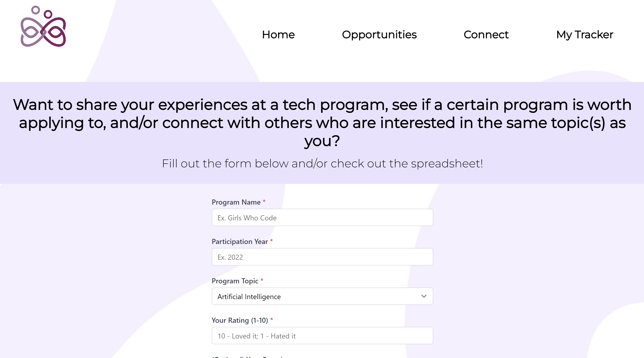Open the Home page

coord(278,34)
